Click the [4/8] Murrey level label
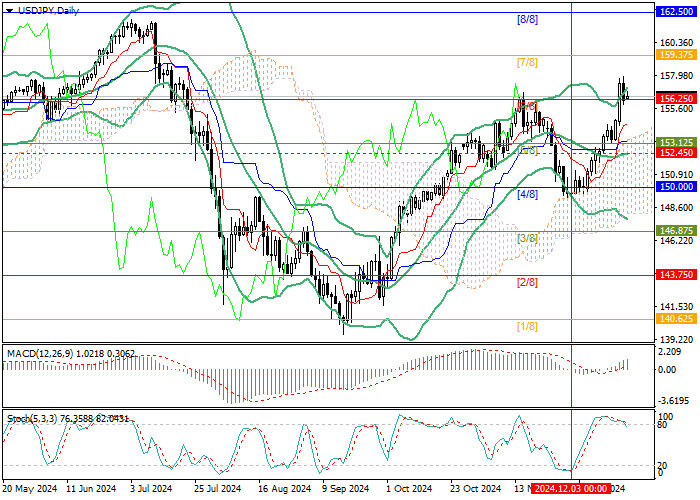 (528, 195)
